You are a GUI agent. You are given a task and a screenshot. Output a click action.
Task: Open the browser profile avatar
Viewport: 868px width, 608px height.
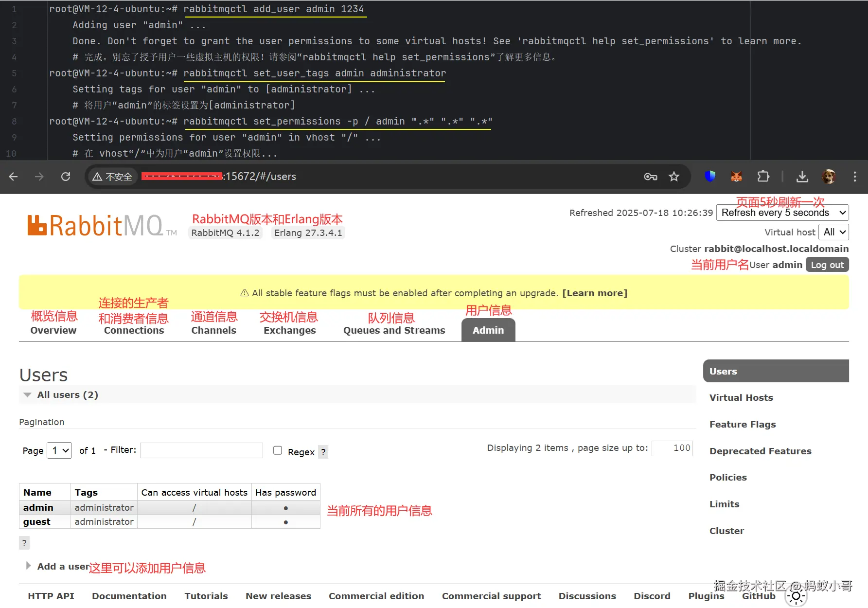click(x=829, y=176)
